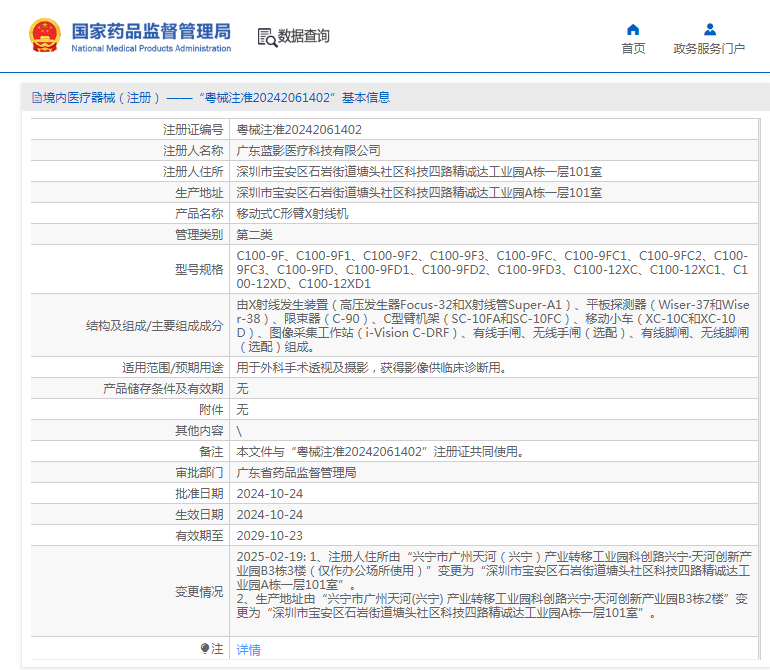Select registration number value 粤械注准20242061402
770x670 pixels.
point(299,130)
